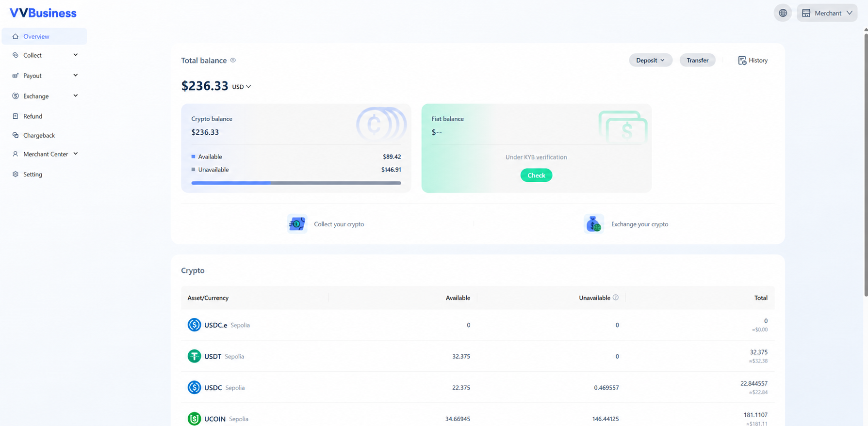Screen dimensions: 868x426
Task: Click the Setting gear icon
Action: [x=16, y=174]
